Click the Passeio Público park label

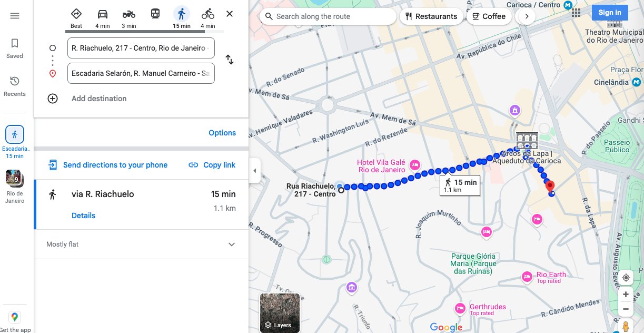(617, 146)
